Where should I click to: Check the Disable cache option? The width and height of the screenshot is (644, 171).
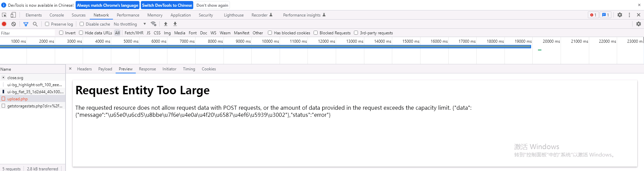(82, 24)
